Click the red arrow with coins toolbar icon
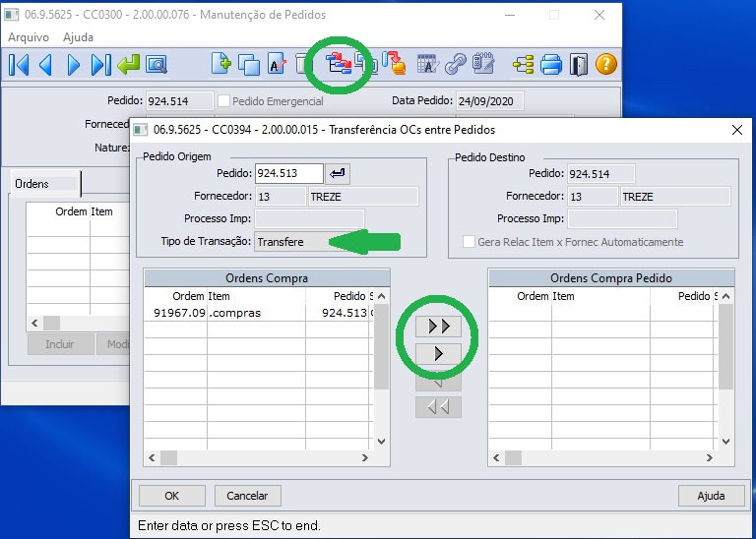 tap(394, 64)
